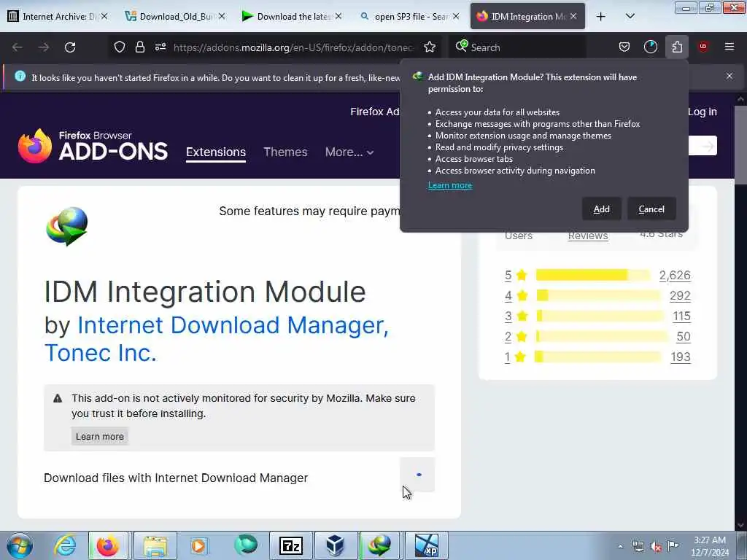Click the Firefox Browser ADD-ONS logo
747x560 pixels.
93,146
